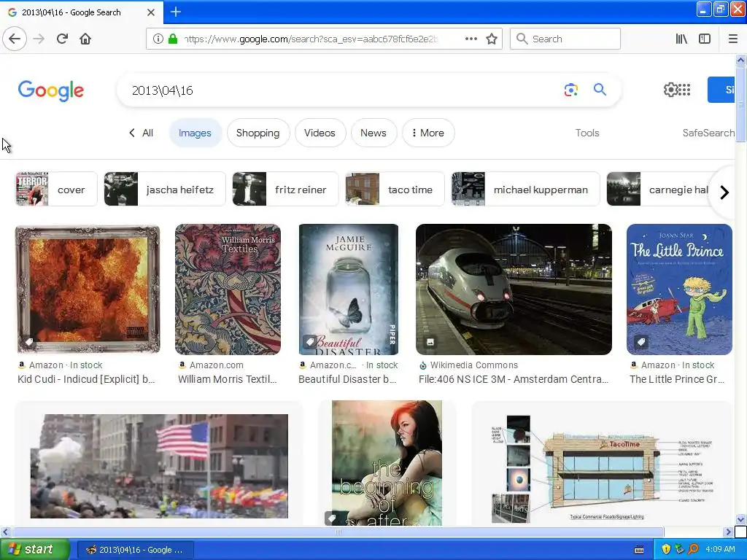Click the Google search magnifier button
Image resolution: width=747 pixels, height=560 pixels.
[600, 90]
